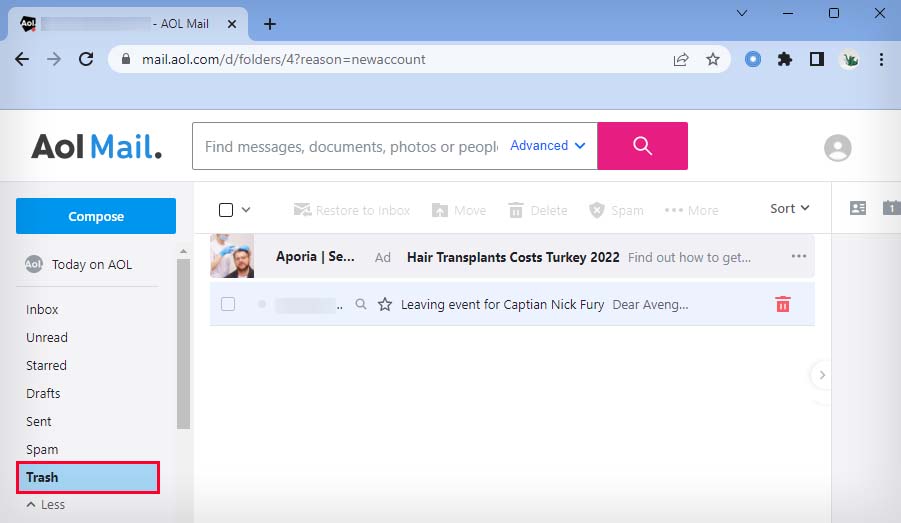The width and height of the screenshot is (901, 523).
Task: Open the Unread folder
Action: [47, 337]
